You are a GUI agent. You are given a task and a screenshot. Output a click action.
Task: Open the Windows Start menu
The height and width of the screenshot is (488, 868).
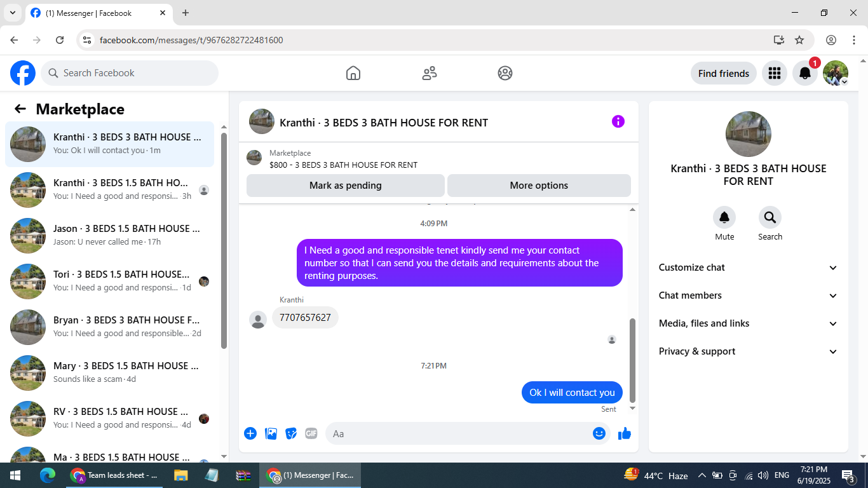click(x=15, y=475)
